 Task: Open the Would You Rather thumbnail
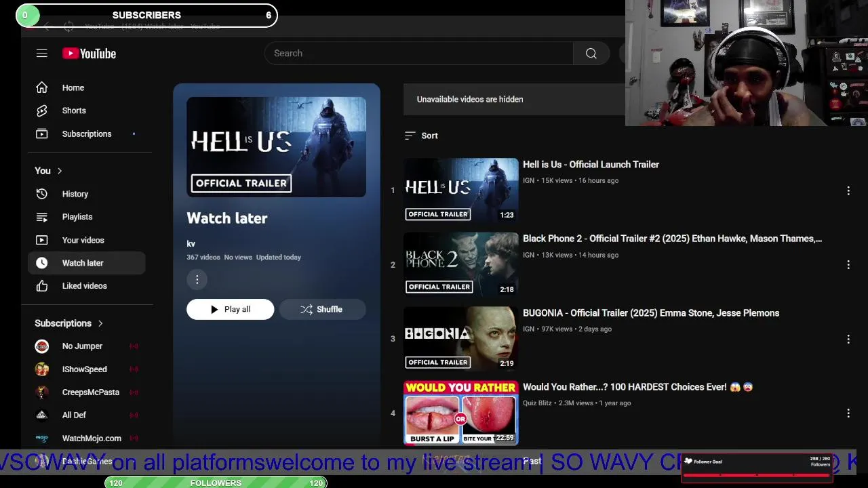tap(461, 412)
